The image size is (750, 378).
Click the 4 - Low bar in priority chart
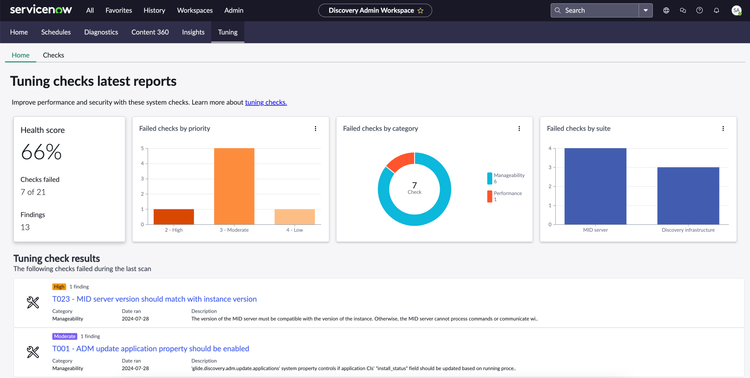(x=295, y=217)
